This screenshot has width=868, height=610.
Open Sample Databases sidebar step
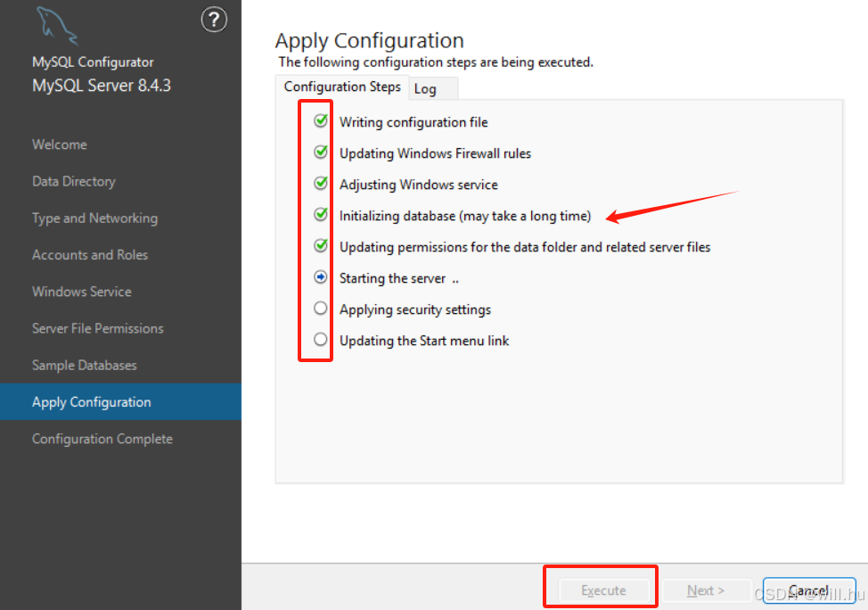(84, 365)
